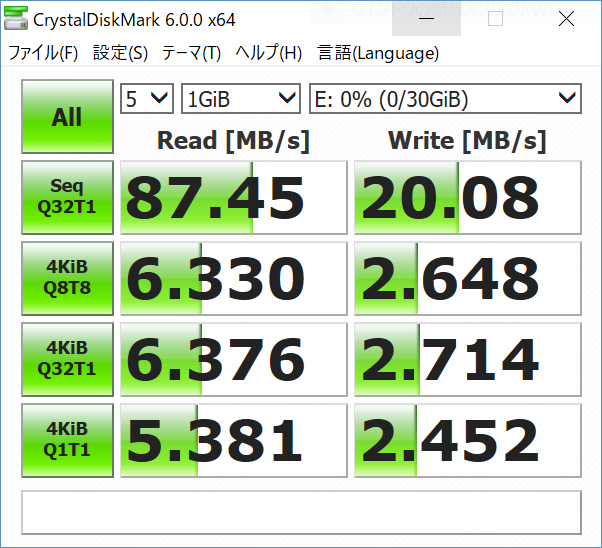Expand the 1GiB test size dropdown
Screen dimensions: 602x548
(241, 98)
